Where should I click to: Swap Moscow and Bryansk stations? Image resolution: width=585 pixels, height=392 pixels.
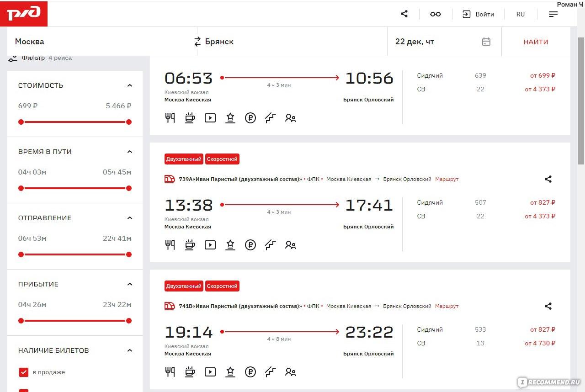(x=197, y=42)
